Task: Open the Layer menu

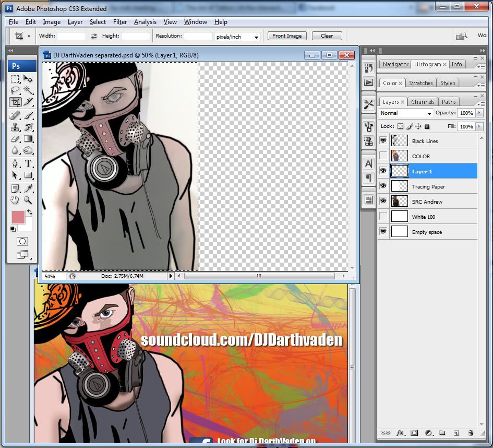Action: coord(75,22)
